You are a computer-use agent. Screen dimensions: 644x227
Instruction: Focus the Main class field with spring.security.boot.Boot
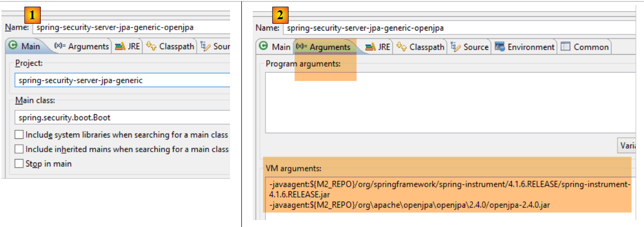pos(122,118)
